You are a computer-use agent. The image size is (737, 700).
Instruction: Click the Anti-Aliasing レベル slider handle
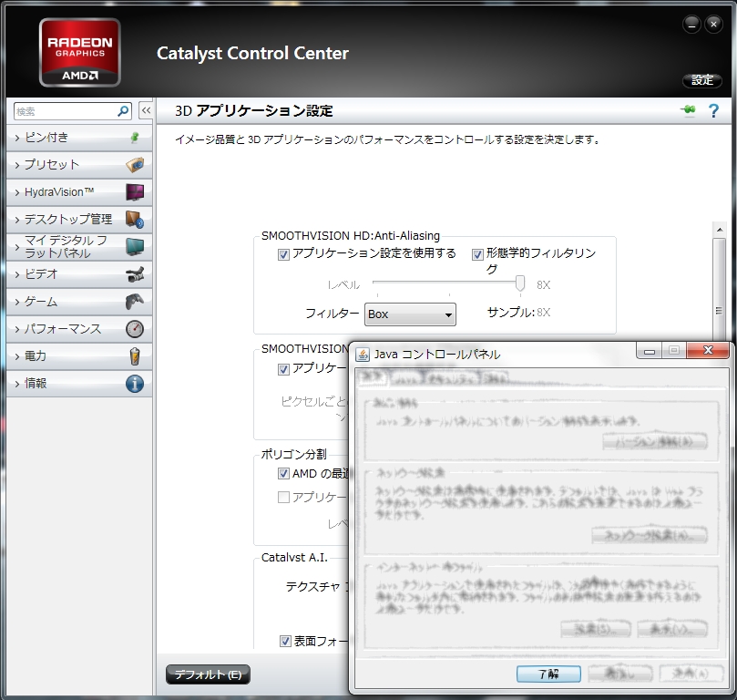(x=520, y=283)
